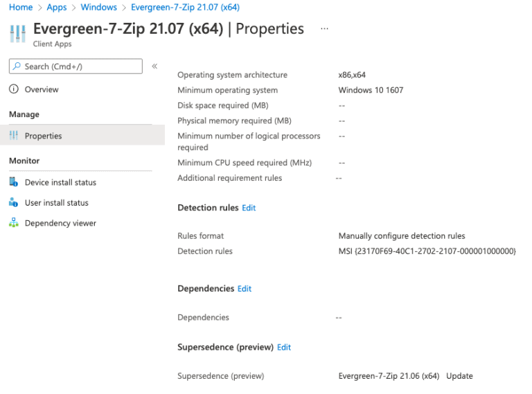The image size is (532, 394).
Task: Edit the Dependencies section
Action: pyautogui.click(x=245, y=289)
